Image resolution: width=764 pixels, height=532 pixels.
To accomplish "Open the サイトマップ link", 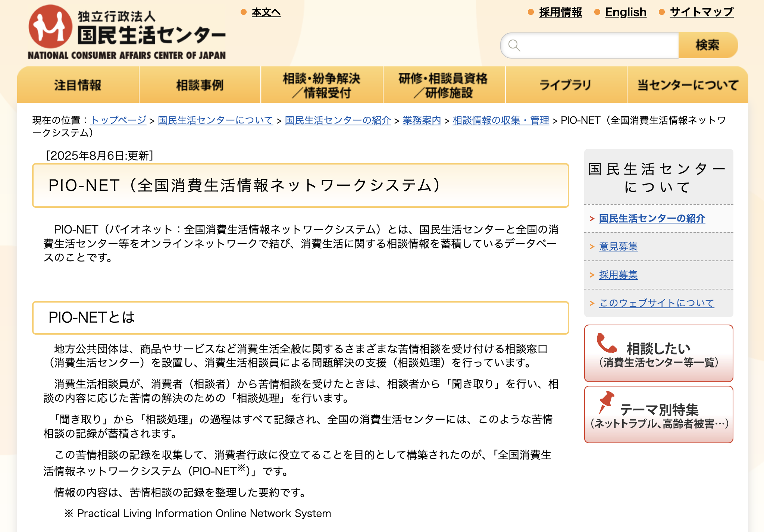I will [702, 12].
